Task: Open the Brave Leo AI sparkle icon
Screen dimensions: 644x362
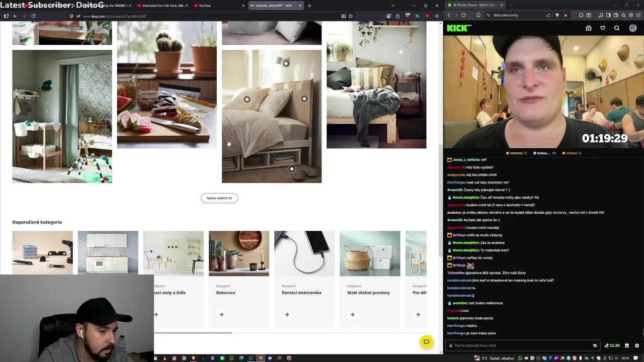Action: (x=623, y=15)
